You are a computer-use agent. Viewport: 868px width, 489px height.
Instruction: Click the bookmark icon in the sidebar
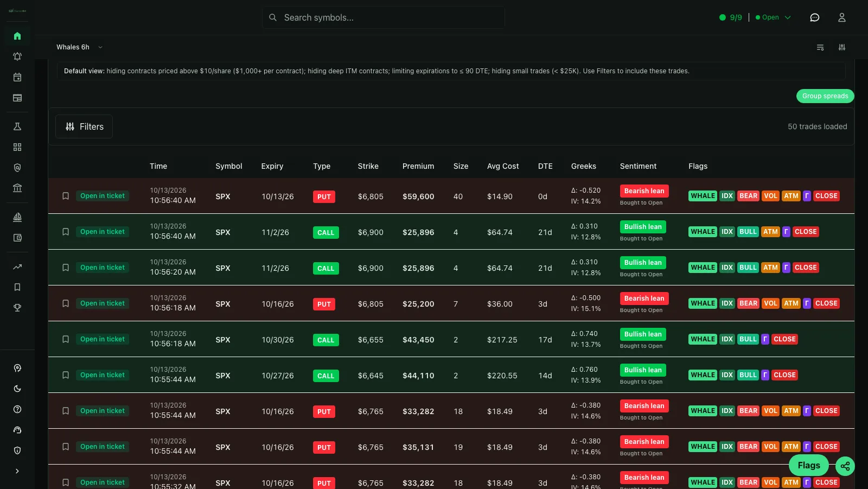[17, 287]
